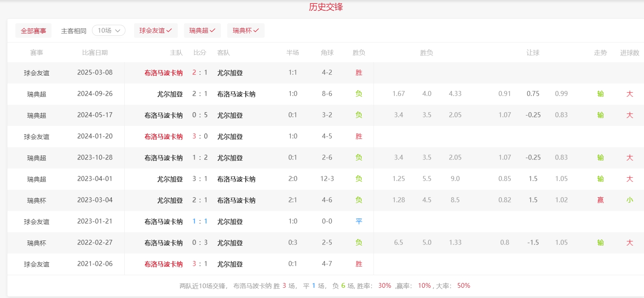Click the 输 trend indicator on 2024-09-26
The image size is (644, 298).
(600, 94)
